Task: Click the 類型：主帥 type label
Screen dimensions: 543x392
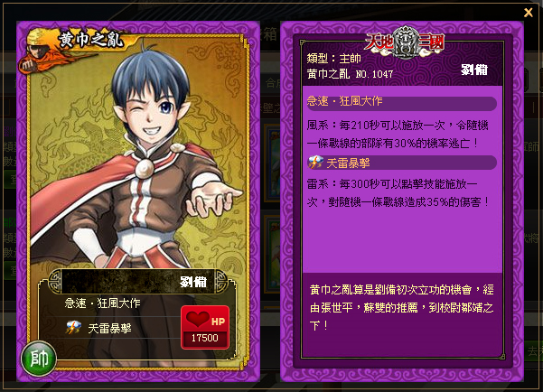Action: click(x=333, y=59)
